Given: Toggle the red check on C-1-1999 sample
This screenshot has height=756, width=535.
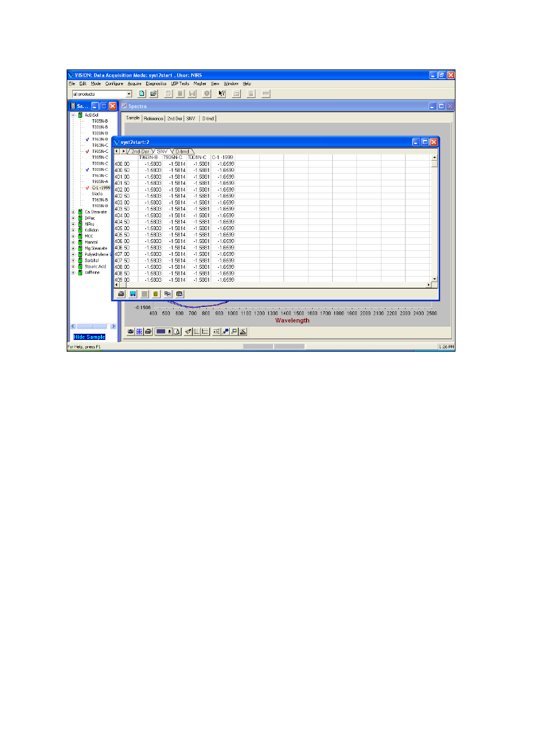Looking at the screenshot, I should (87, 188).
